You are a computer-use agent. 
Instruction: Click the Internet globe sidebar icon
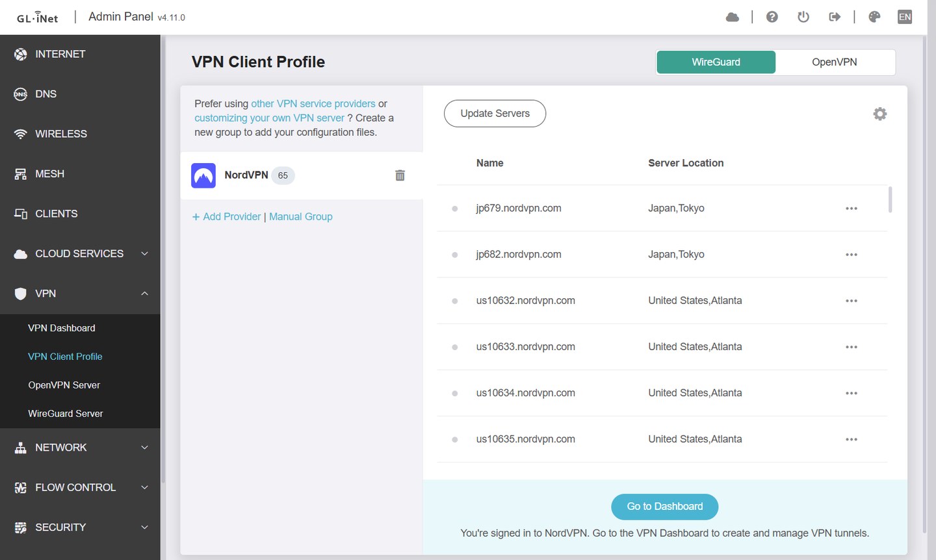coord(21,54)
